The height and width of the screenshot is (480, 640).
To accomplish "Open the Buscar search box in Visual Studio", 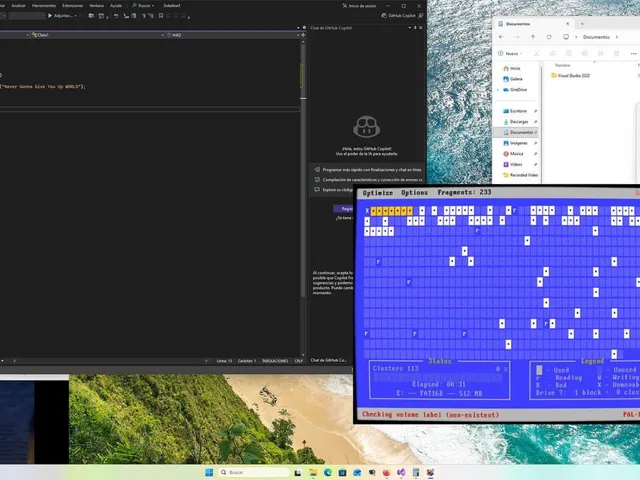I will pyautogui.click(x=143, y=6).
